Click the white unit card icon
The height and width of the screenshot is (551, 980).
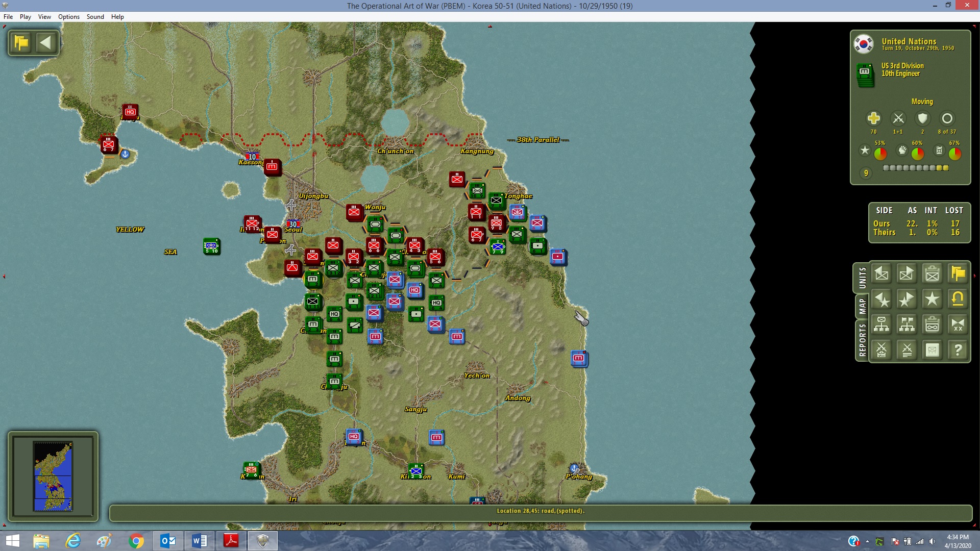pyautogui.click(x=933, y=350)
